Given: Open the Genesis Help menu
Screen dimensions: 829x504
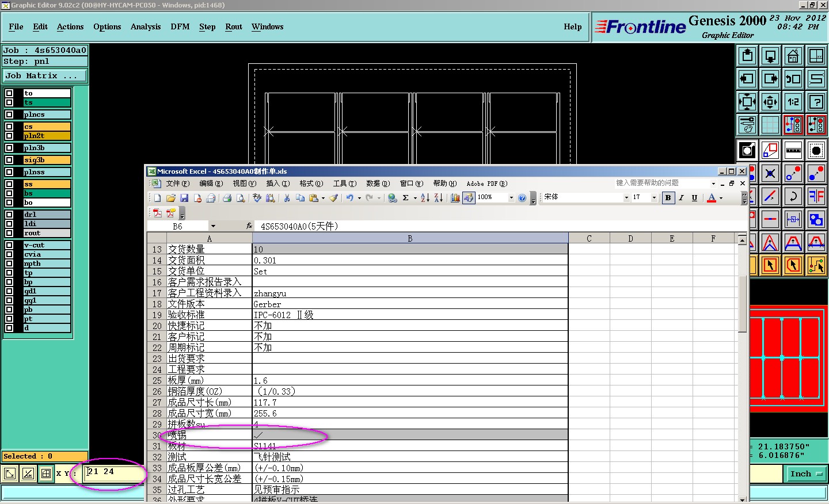Looking at the screenshot, I should (x=573, y=26).
